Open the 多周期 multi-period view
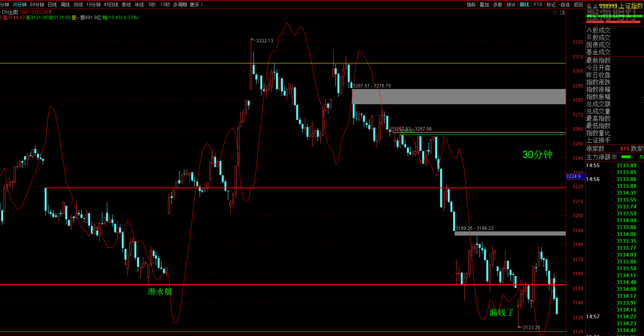This screenshot has width=644, height=336. pos(180,5)
